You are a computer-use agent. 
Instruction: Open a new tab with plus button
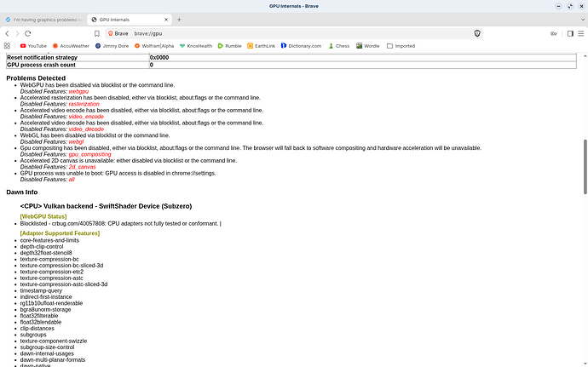[179, 20]
